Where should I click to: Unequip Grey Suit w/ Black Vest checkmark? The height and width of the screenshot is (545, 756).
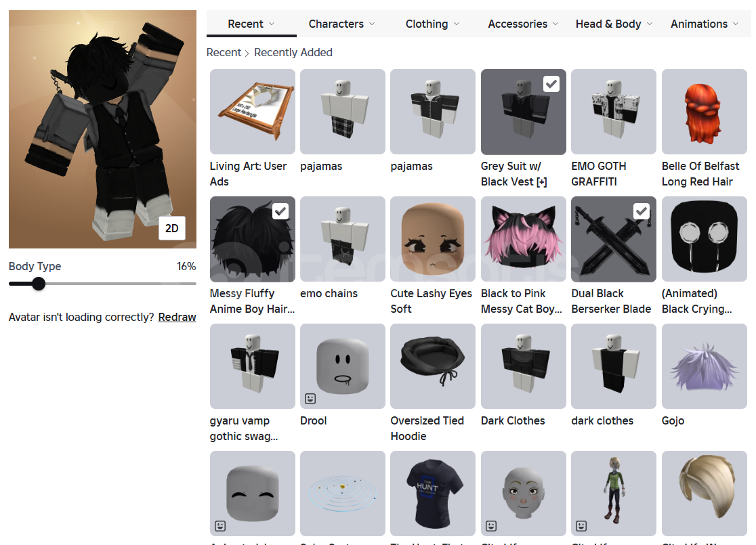pos(551,84)
